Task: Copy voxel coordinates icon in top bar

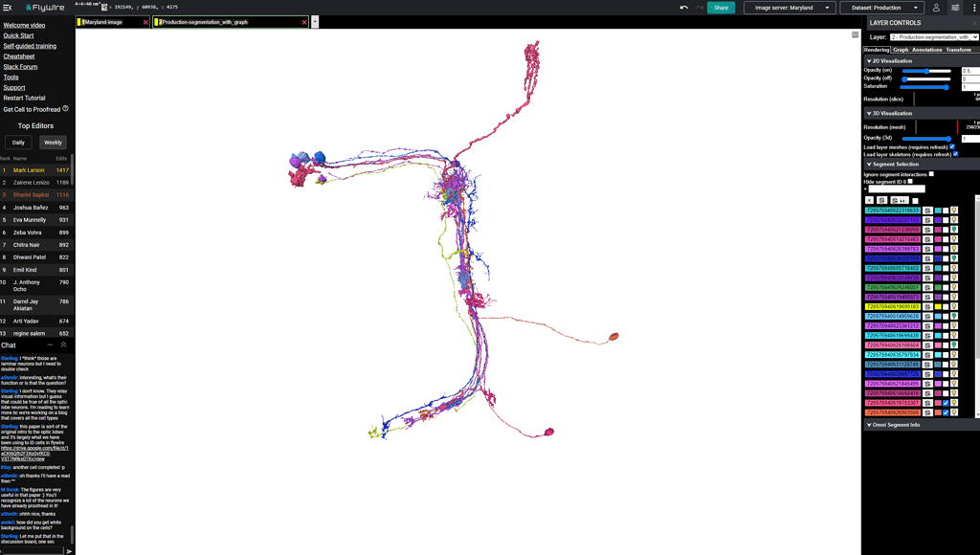Action: [103, 8]
